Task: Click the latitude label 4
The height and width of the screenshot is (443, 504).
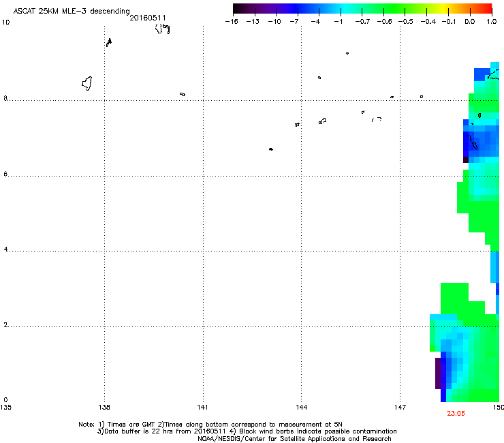Action: pos(5,249)
